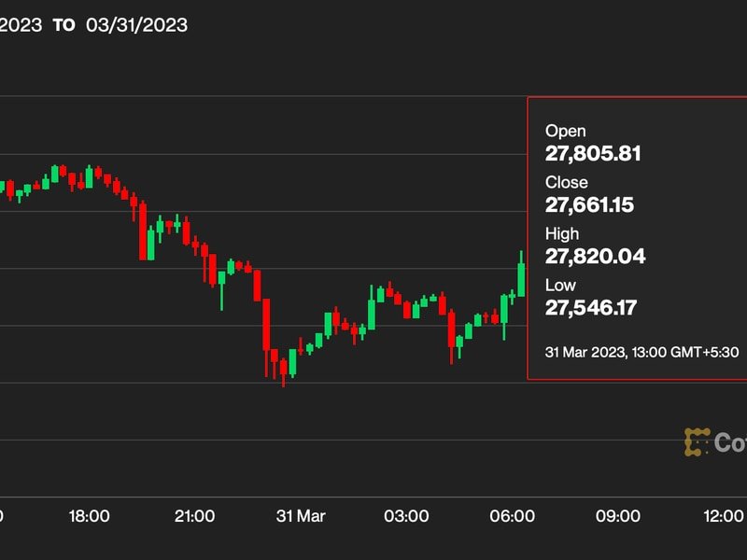
Task: Click the Low label in the tooltip
Action: 560,285
